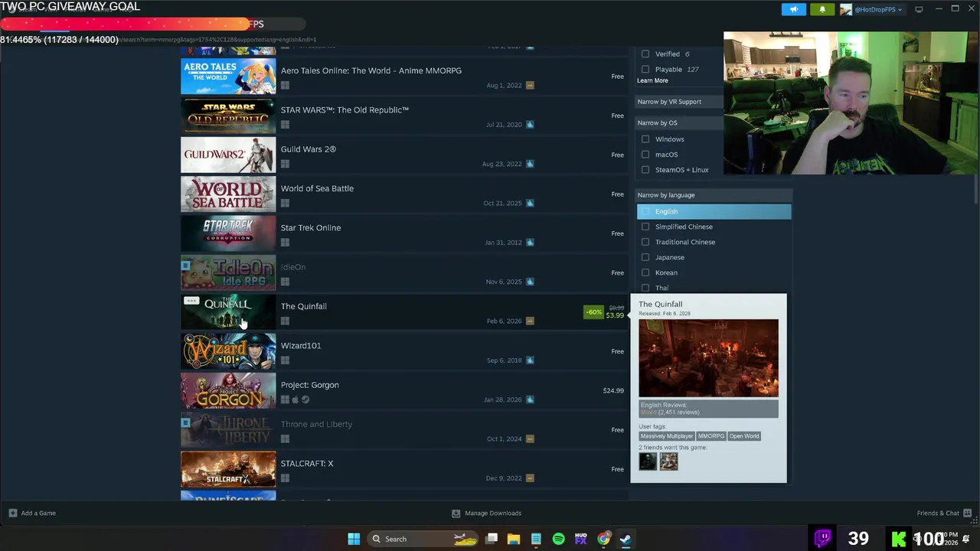Check the macOS filter box
Screen dimensions: 980x551
point(645,155)
